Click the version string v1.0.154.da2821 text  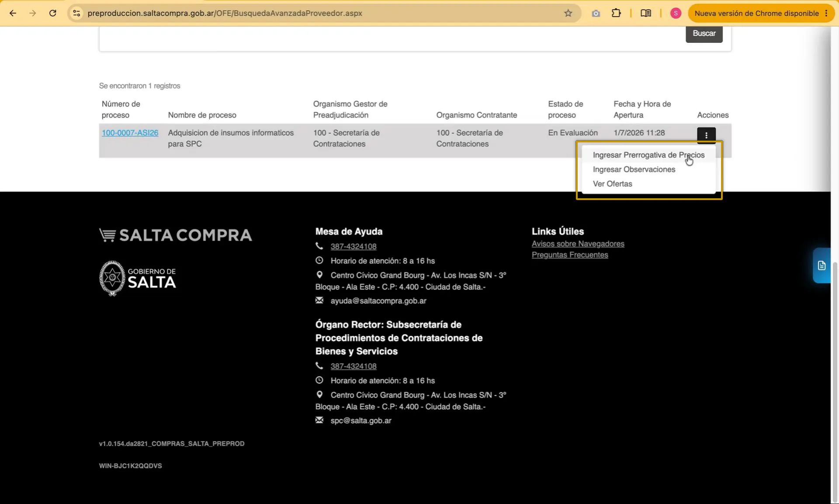[x=172, y=444]
